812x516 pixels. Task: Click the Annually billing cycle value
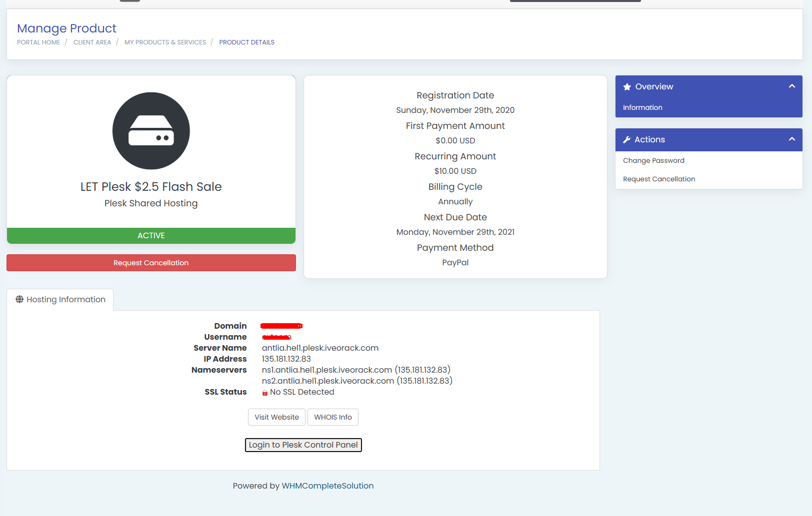click(455, 201)
